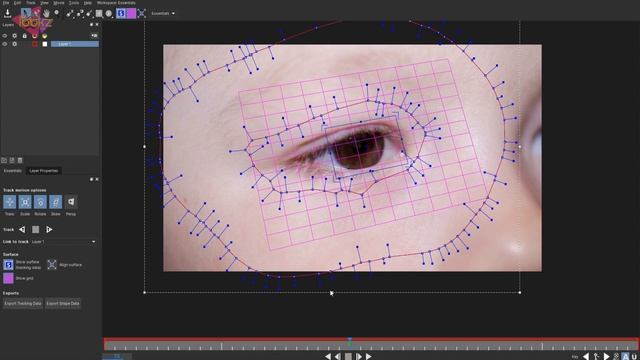Toggle Scale track motion option

tap(25, 202)
